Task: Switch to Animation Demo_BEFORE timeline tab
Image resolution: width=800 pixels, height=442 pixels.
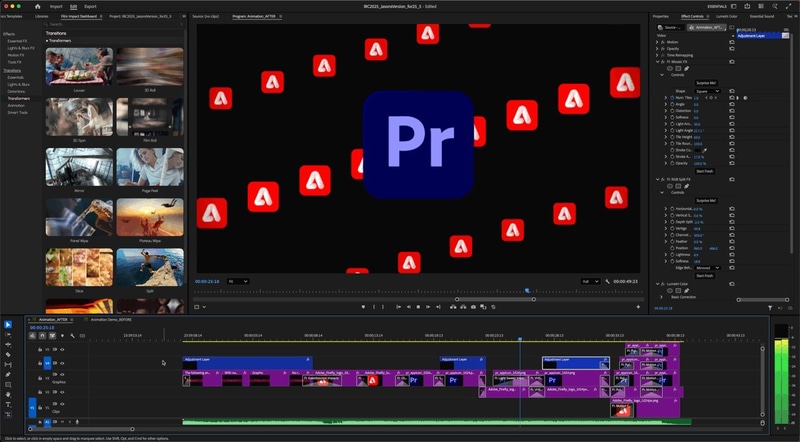Action: (111, 320)
